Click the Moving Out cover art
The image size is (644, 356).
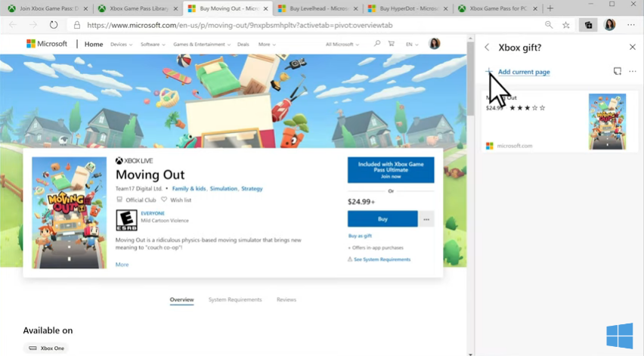[x=69, y=212]
